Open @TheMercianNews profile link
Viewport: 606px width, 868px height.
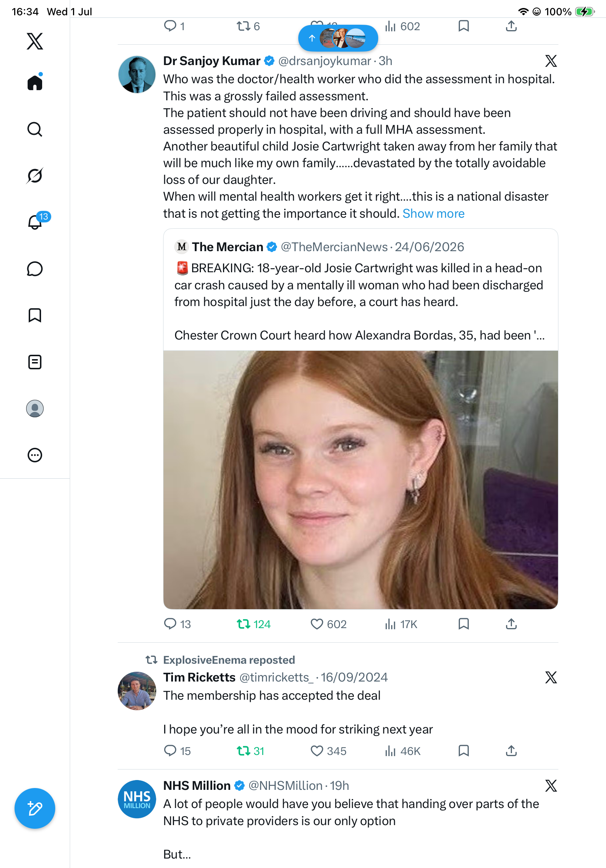click(x=334, y=247)
